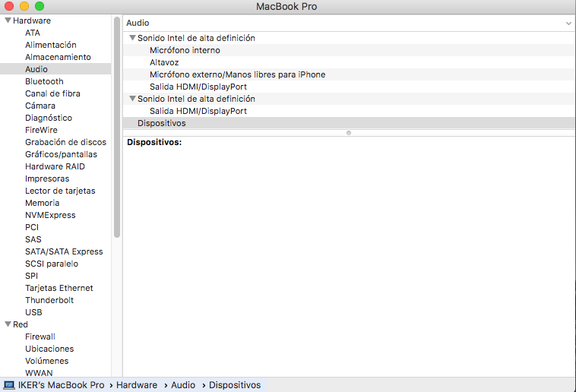Select Lector de tarjetas in the sidebar
The width and height of the screenshot is (576, 392).
click(x=60, y=191)
